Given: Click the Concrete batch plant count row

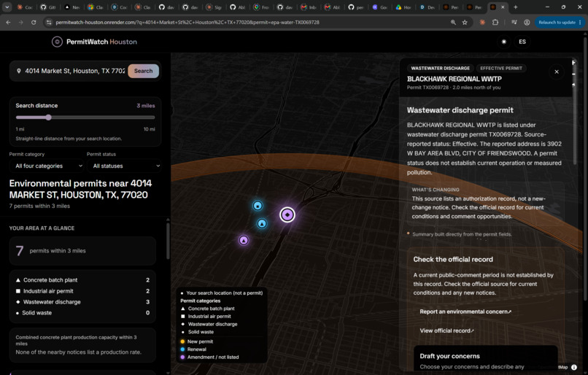Looking at the screenshot, I should coord(82,280).
